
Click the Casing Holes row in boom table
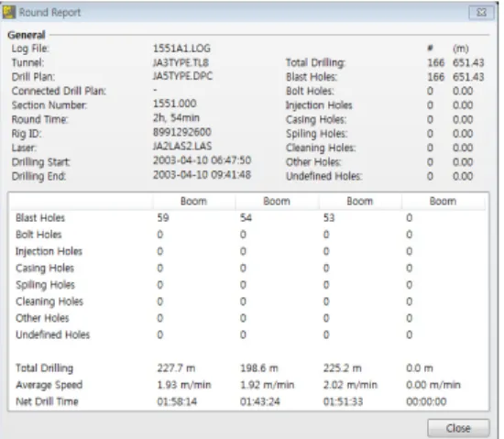click(247, 268)
